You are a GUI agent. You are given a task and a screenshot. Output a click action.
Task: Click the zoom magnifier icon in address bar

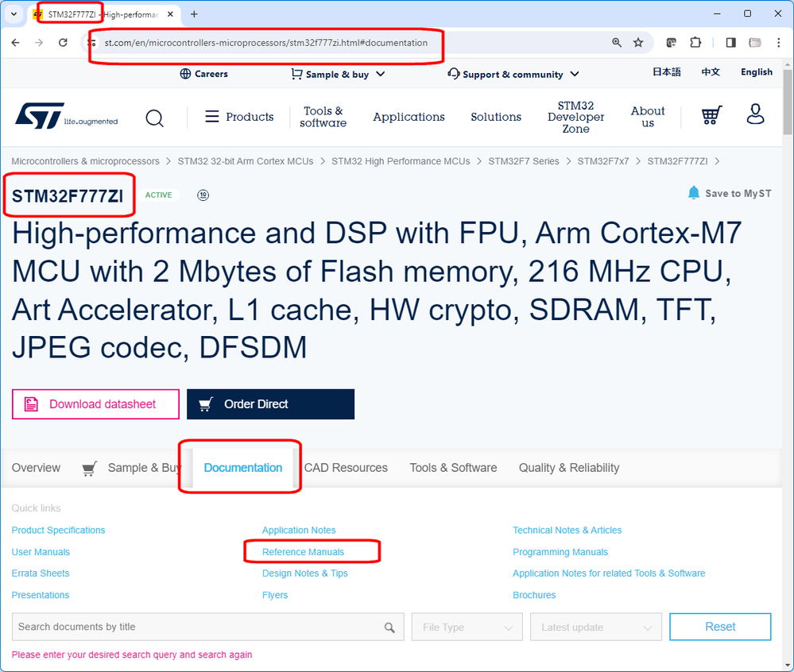tap(616, 43)
